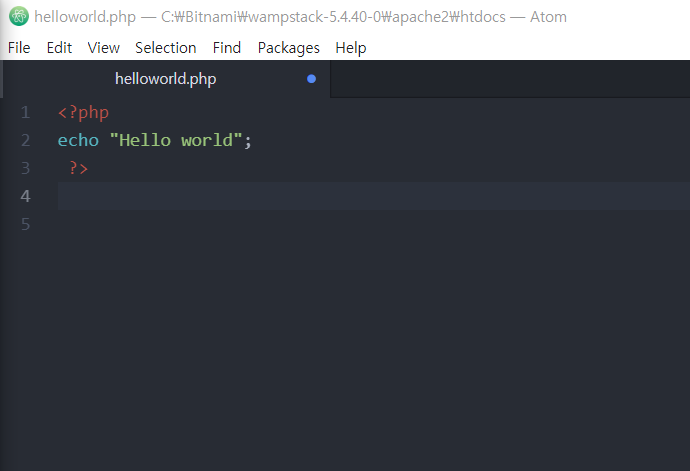Place cursor on highlighted line 4
This screenshot has width=690, height=471.
pos(374,196)
